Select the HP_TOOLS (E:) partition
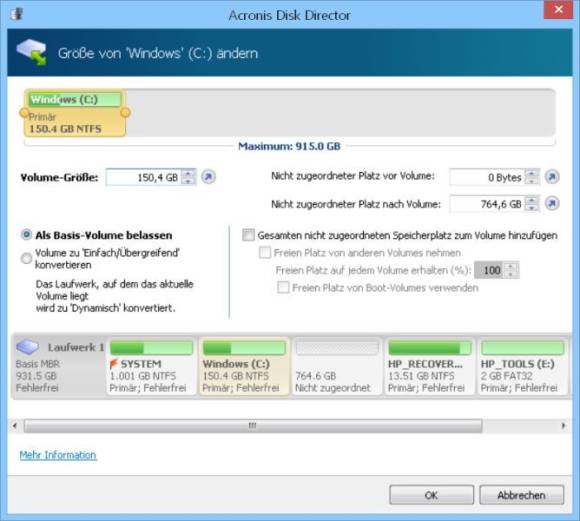The width and height of the screenshot is (580, 521). pyautogui.click(x=522, y=366)
